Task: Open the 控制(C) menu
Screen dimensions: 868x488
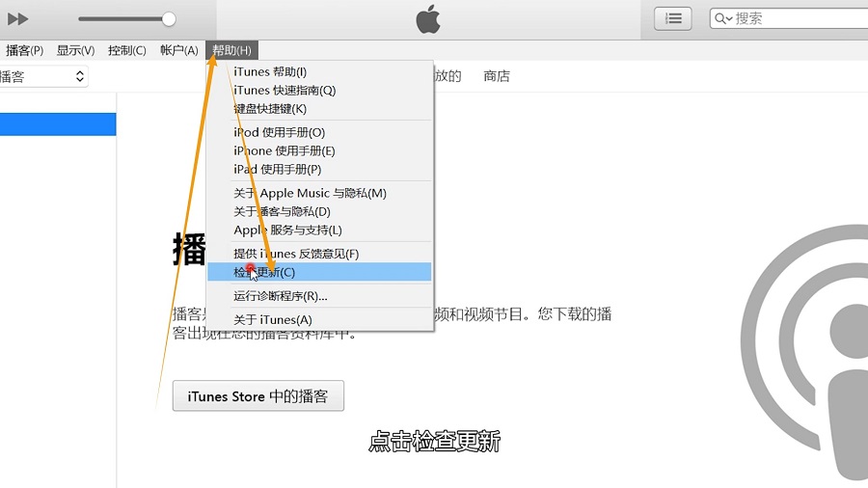Action: coord(126,50)
